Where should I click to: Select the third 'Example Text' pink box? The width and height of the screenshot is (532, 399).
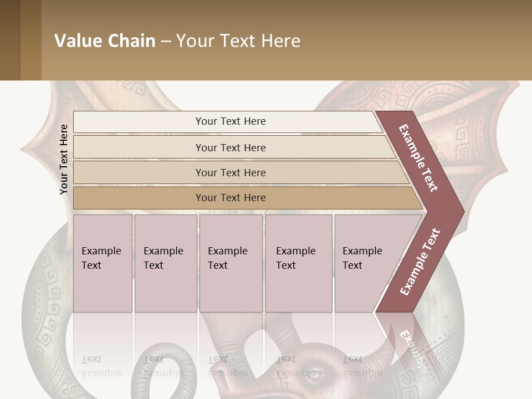(231, 263)
